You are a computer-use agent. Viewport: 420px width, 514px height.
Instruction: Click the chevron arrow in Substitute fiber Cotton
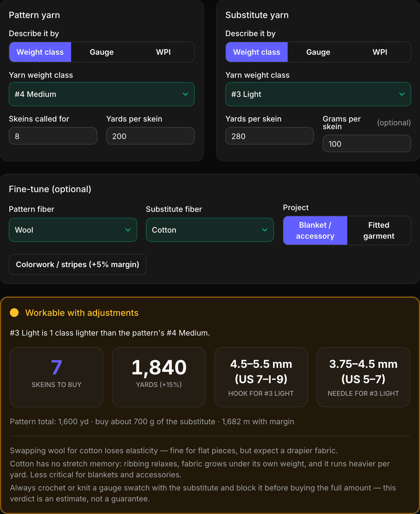click(265, 230)
